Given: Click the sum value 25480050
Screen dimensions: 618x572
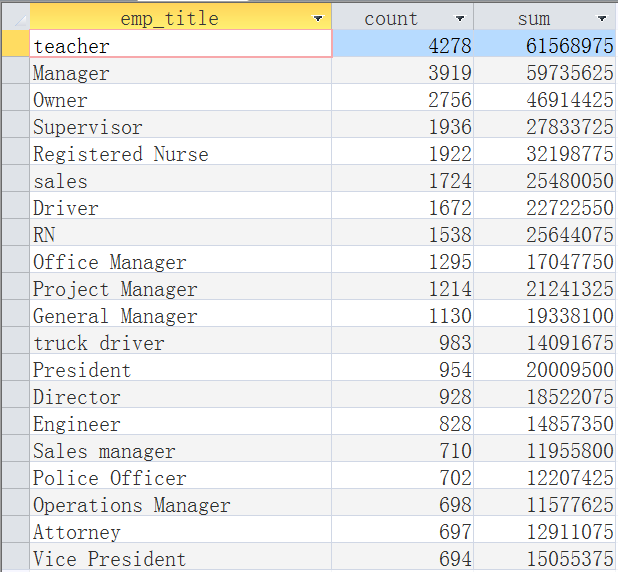Looking at the screenshot, I should [x=570, y=181].
